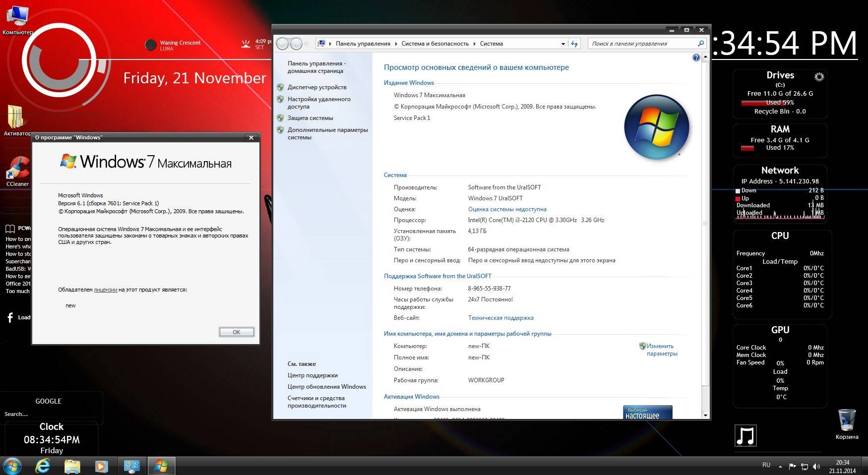Click the help question mark icon
This screenshot has width=868, height=475.
pos(696,58)
